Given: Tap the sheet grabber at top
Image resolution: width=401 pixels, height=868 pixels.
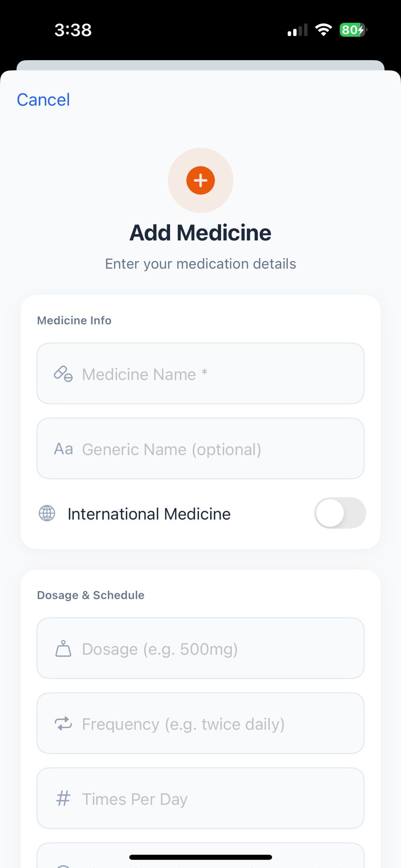Looking at the screenshot, I should point(201,65).
